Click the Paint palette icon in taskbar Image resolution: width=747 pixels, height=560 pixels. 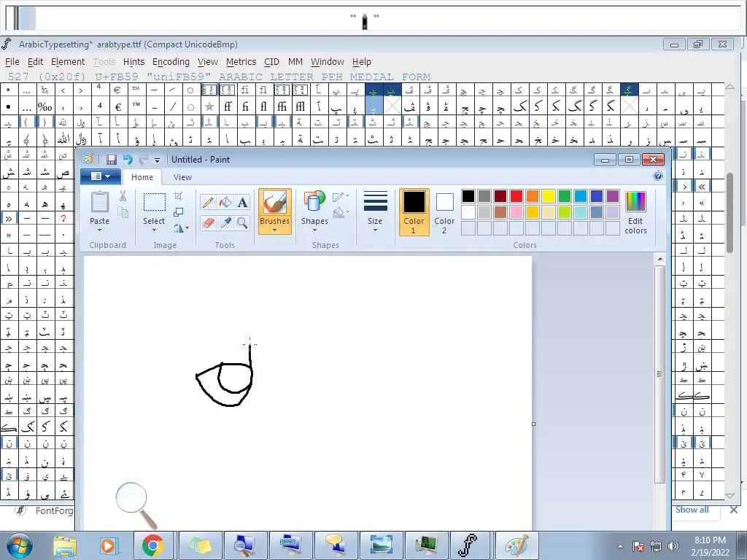[516, 545]
